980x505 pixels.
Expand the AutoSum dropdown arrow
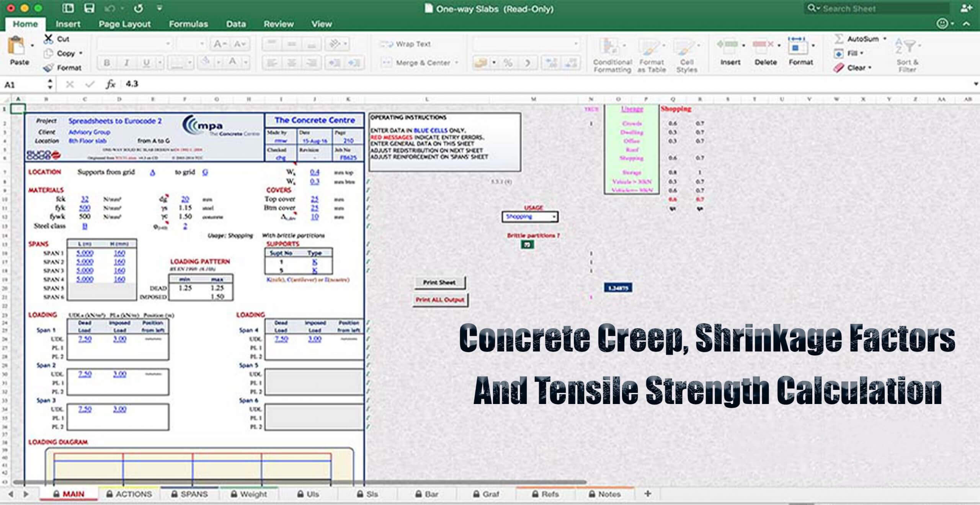[x=885, y=39]
